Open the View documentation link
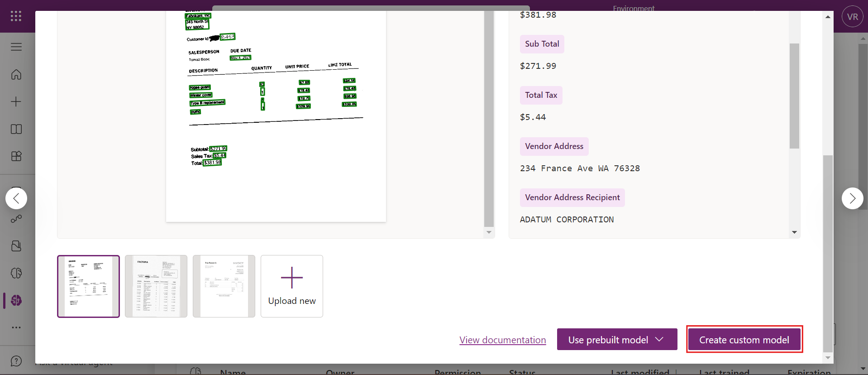Viewport: 868px width, 375px height. [502, 340]
